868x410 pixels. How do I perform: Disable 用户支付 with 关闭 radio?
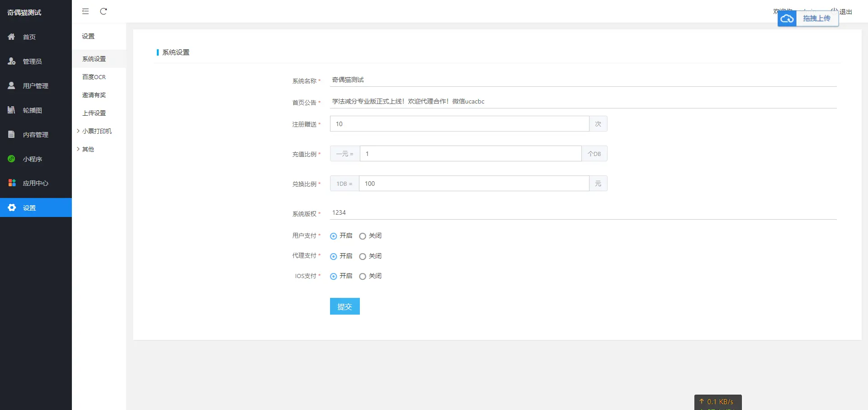click(363, 236)
